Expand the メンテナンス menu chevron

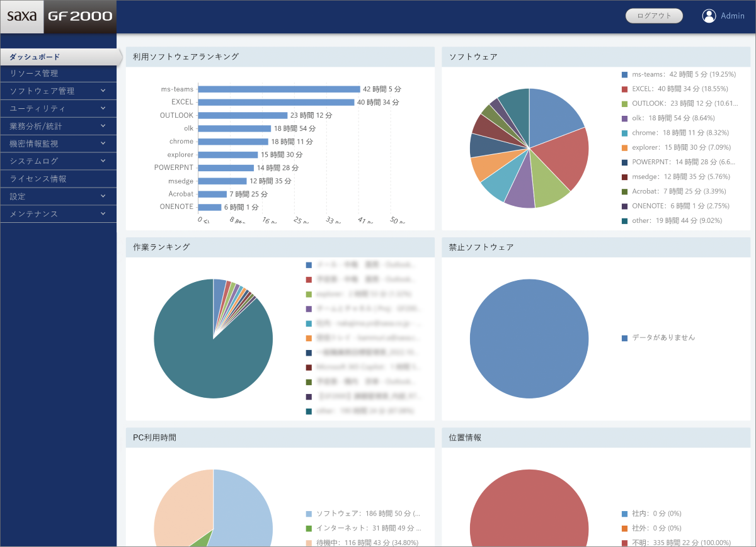tap(103, 214)
